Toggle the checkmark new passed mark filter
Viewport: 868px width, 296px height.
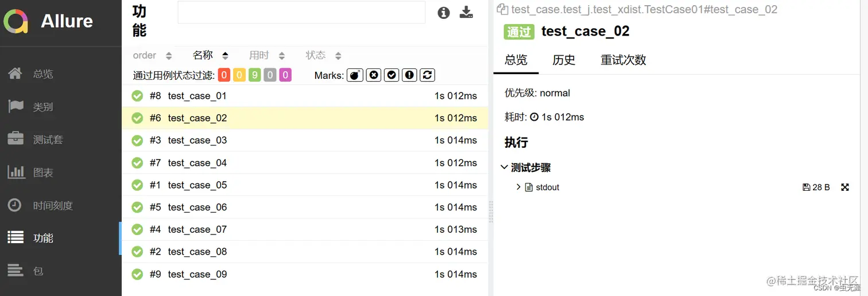tap(392, 75)
